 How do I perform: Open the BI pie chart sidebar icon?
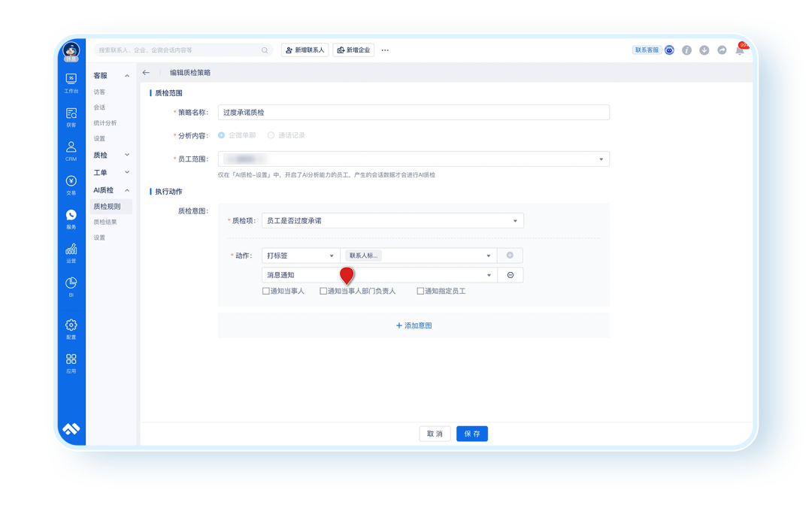pyautogui.click(x=71, y=286)
